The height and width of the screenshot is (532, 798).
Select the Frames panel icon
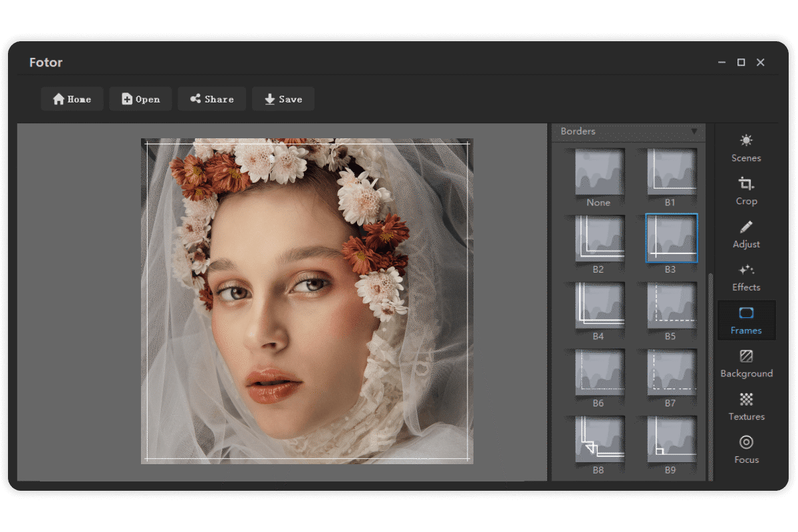[x=745, y=321]
